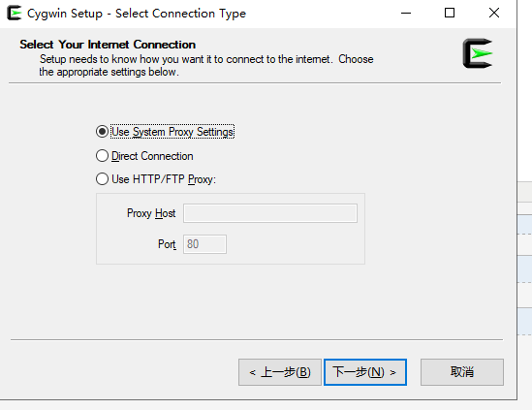Close the Cygwin Setup window
The width and height of the screenshot is (532, 410).
click(x=494, y=14)
